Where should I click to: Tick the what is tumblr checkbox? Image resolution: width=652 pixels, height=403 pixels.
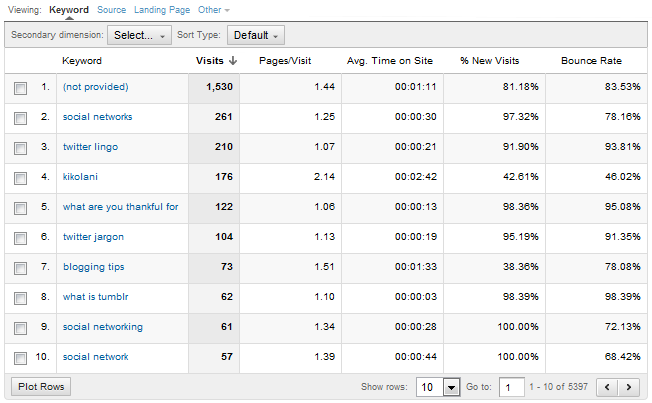tap(20, 298)
